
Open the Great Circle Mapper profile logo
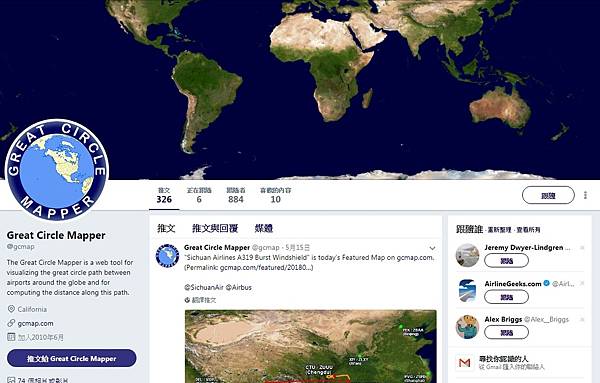pos(57,170)
